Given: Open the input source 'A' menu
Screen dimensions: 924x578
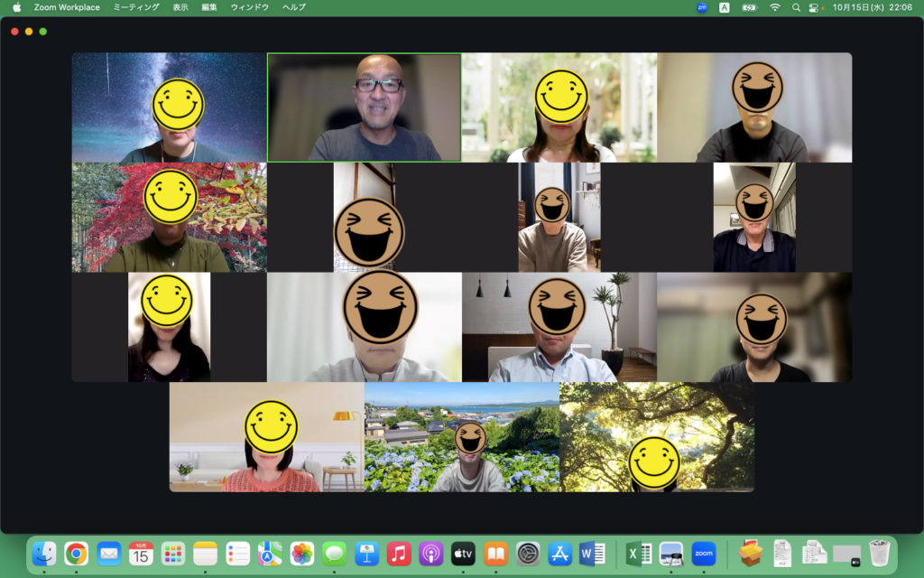Looking at the screenshot, I should [725, 7].
